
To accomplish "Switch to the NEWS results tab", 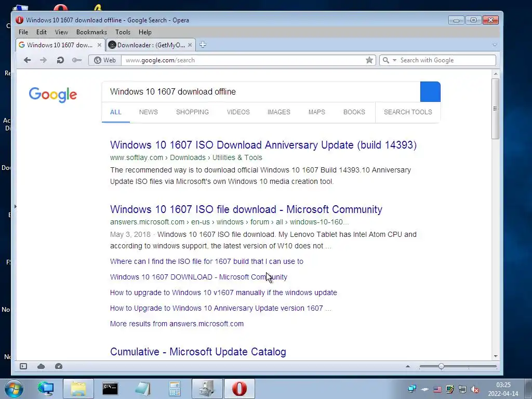I will pyautogui.click(x=148, y=112).
